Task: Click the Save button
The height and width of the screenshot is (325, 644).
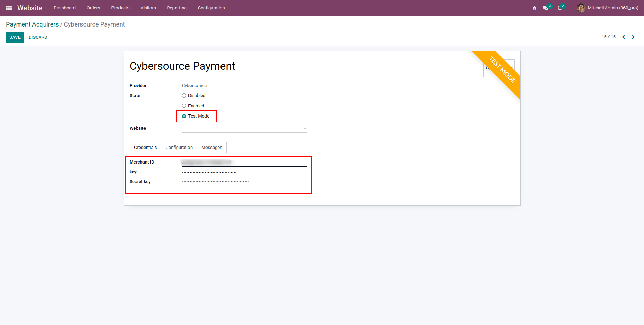Action: pyautogui.click(x=15, y=37)
